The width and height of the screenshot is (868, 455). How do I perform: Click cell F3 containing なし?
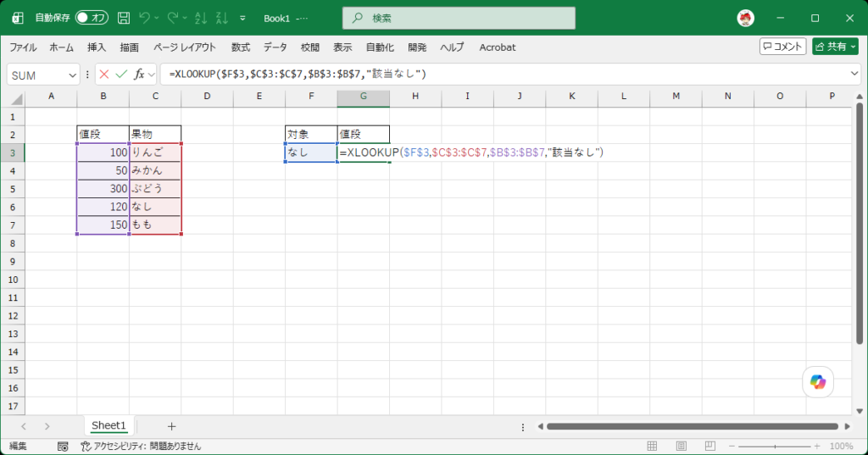(x=311, y=153)
